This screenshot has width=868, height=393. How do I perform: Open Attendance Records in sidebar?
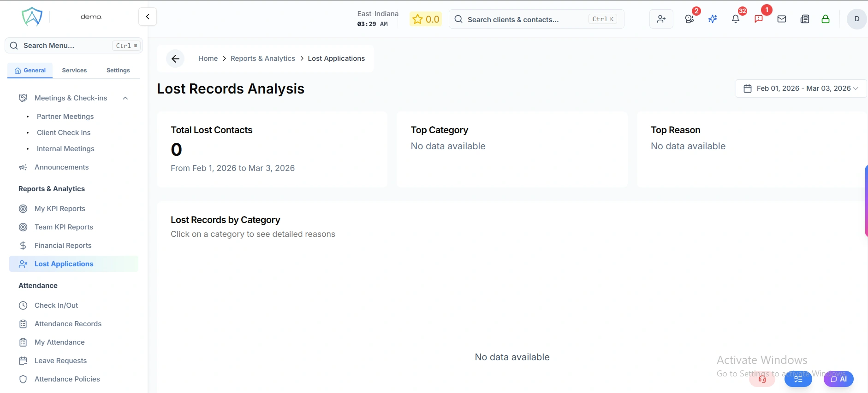point(68,324)
